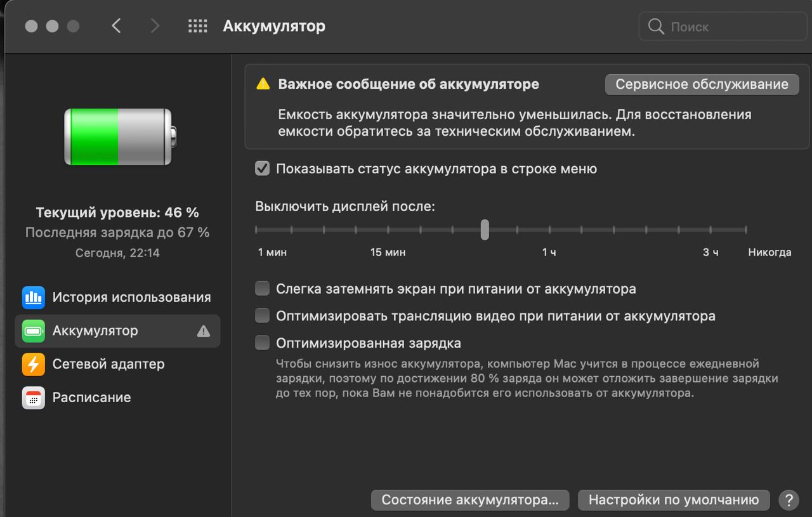Click the Аккумулятор window title
The height and width of the screenshot is (517, 812).
coord(274,26)
